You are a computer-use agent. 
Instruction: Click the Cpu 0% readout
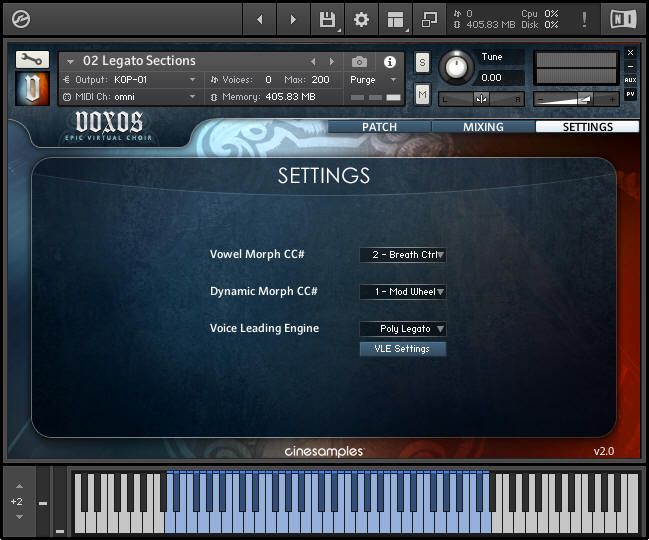[x=540, y=14]
